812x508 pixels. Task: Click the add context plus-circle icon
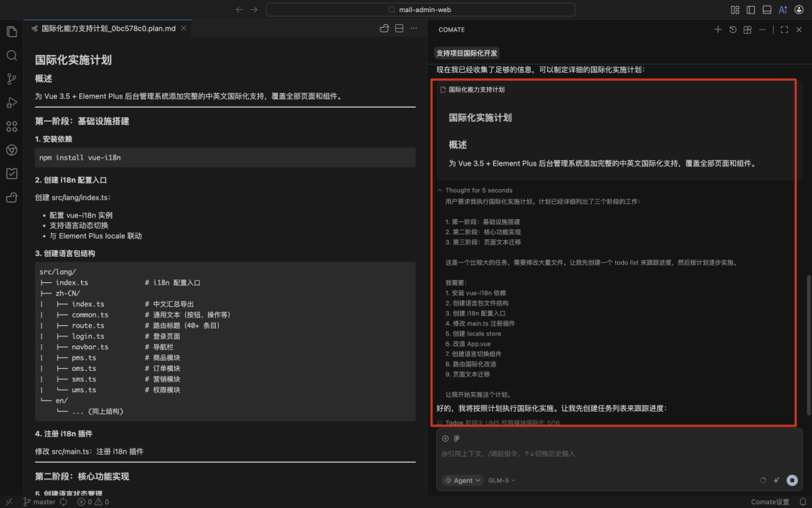point(445,439)
